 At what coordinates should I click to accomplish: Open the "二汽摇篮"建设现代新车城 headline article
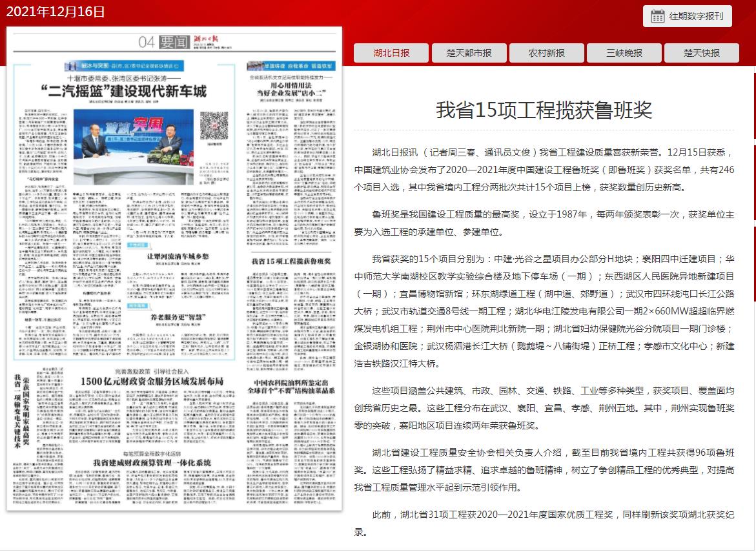coord(132,91)
